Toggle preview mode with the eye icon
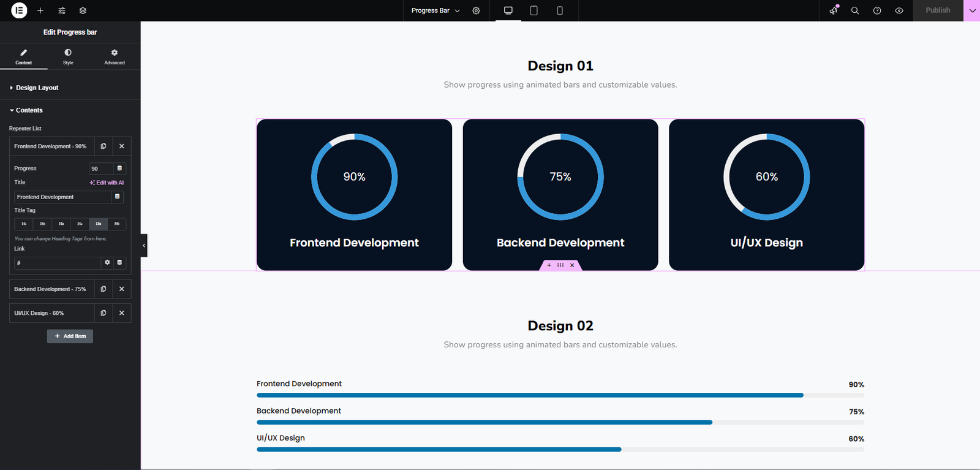Screen dimensions: 980x470 tap(899, 10)
